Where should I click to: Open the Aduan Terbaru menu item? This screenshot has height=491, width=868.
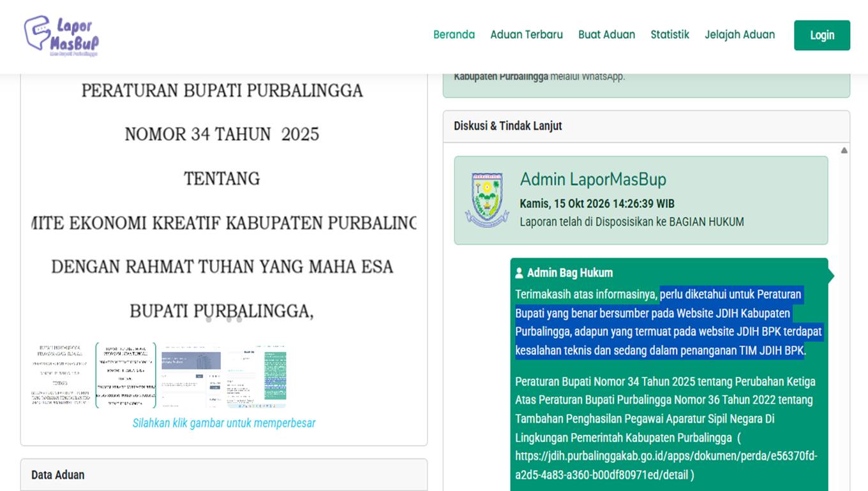point(527,35)
